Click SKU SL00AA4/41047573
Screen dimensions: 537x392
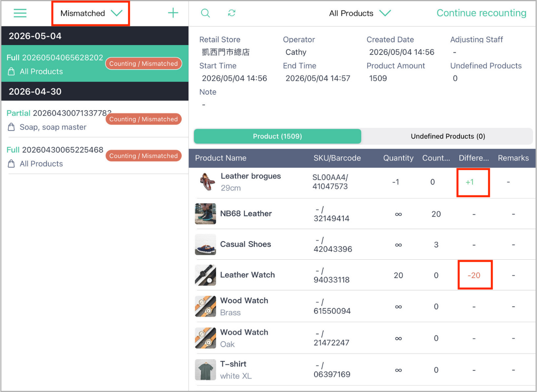point(330,182)
